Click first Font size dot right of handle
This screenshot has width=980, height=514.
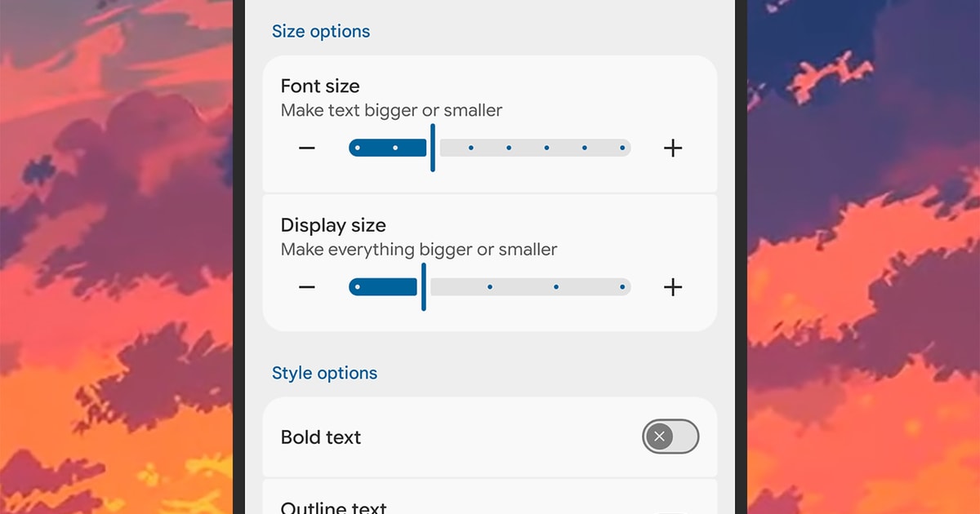(471, 148)
